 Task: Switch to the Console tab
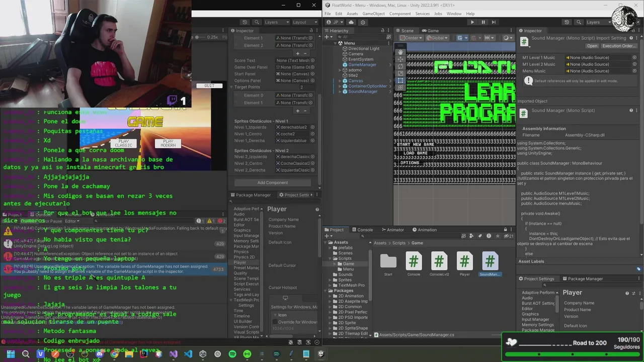[x=362, y=230]
